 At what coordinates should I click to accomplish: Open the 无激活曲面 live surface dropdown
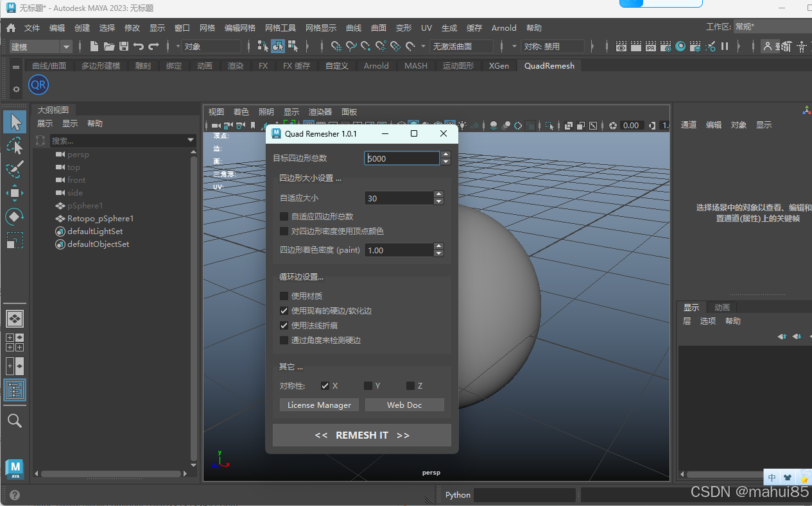coord(462,46)
